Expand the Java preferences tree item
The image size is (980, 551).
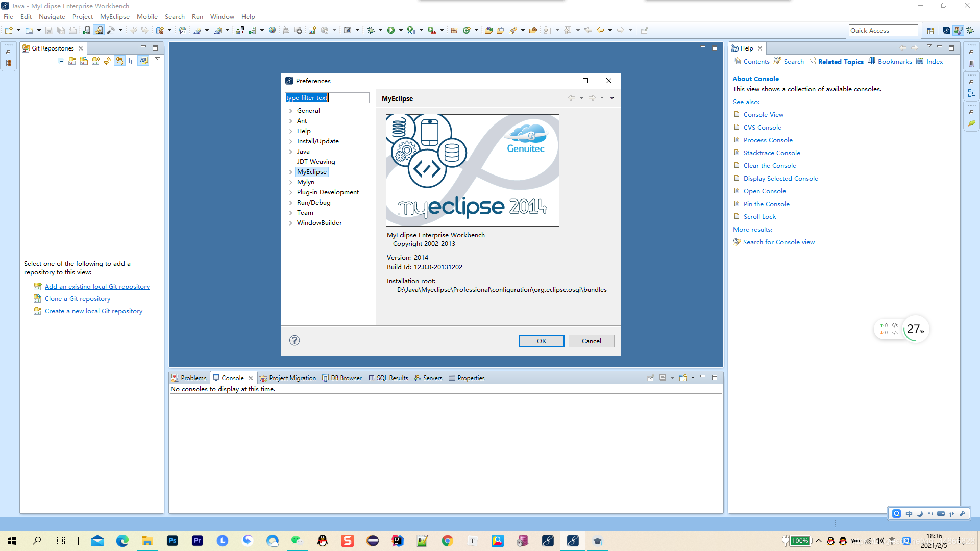291,152
